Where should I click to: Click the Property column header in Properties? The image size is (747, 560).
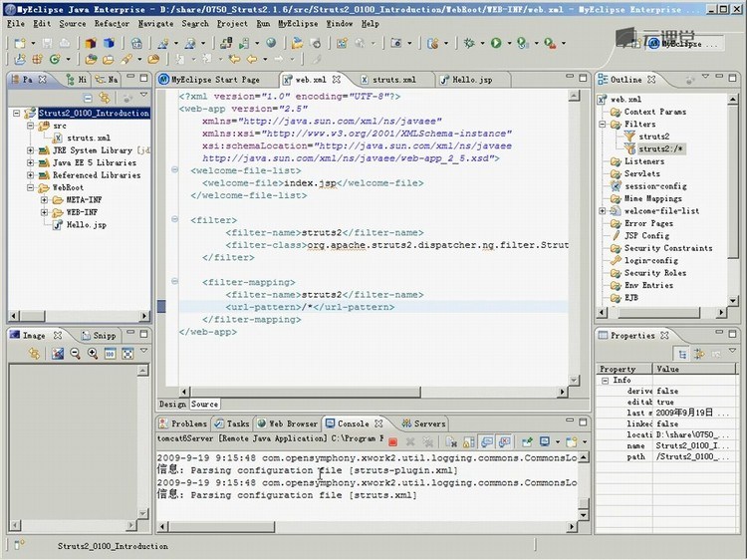pyautogui.click(x=624, y=369)
